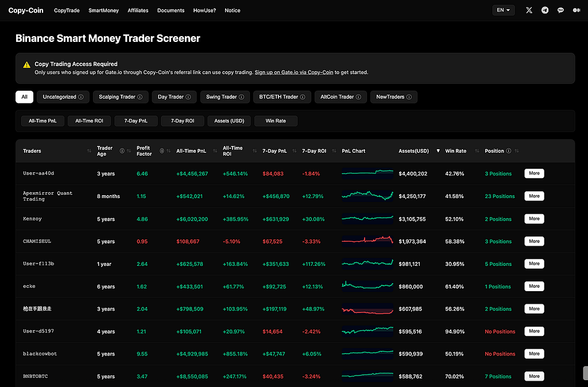The image size is (588, 387).
Task: Open the Medium icon in the top right
Action: (x=577, y=10)
